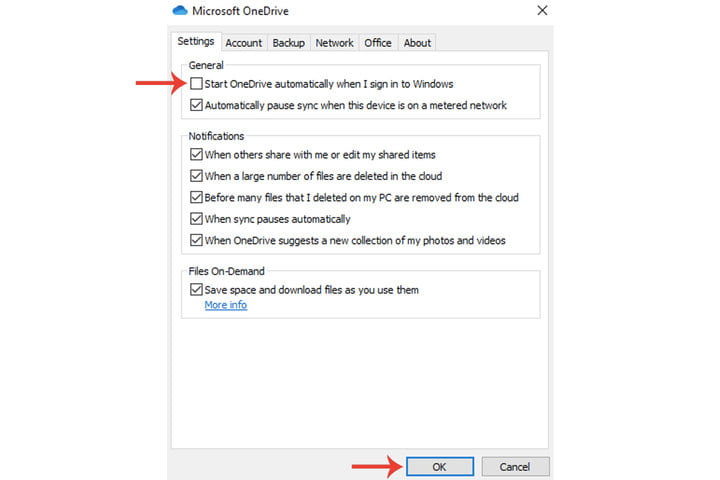Screen dimensions: 720x480
Task: Uncheck automatically pause sync on metered network
Action: [196, 105]
